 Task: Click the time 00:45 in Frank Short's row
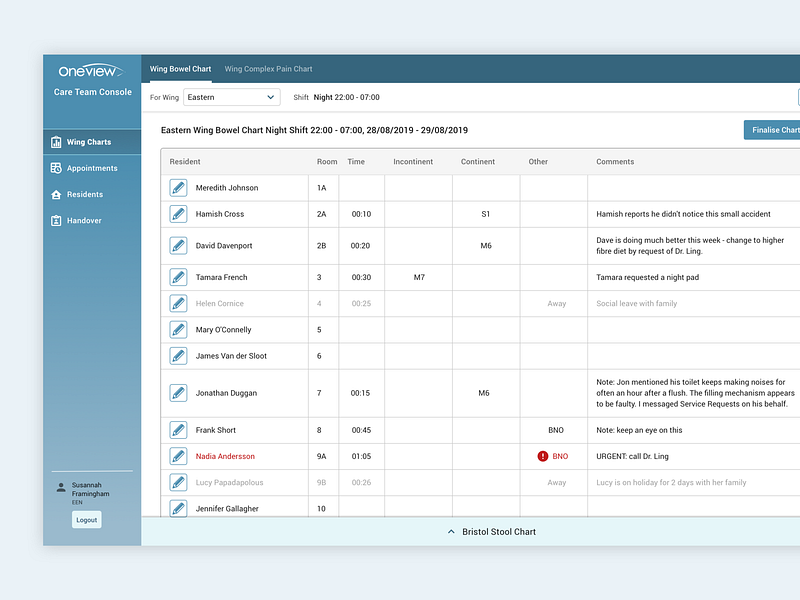coord(361,430)
